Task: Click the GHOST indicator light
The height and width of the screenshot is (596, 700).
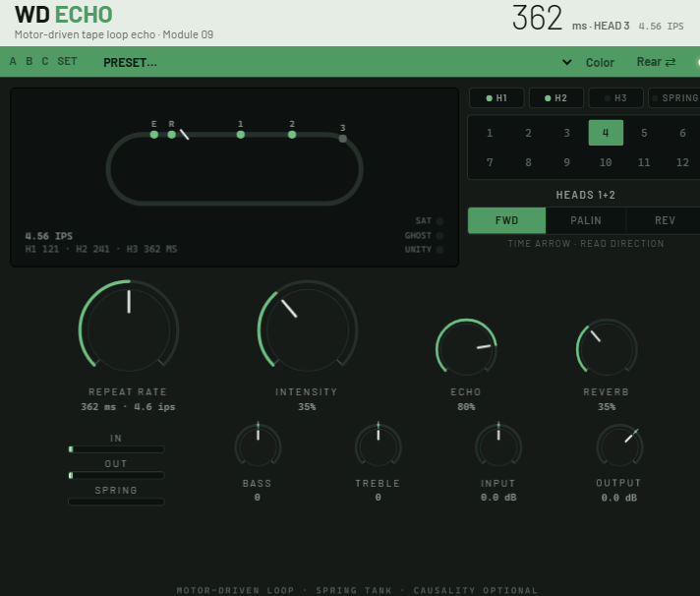Action: coord(439,235)
